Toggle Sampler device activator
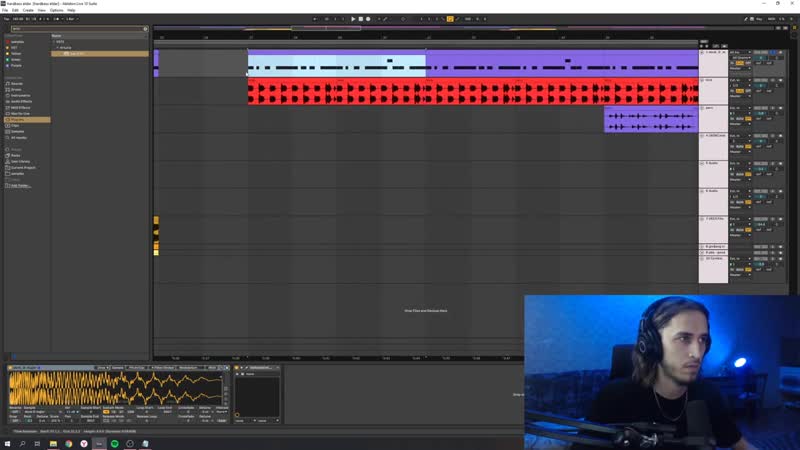This screenshot has width=800, height=450. point(10,368)
